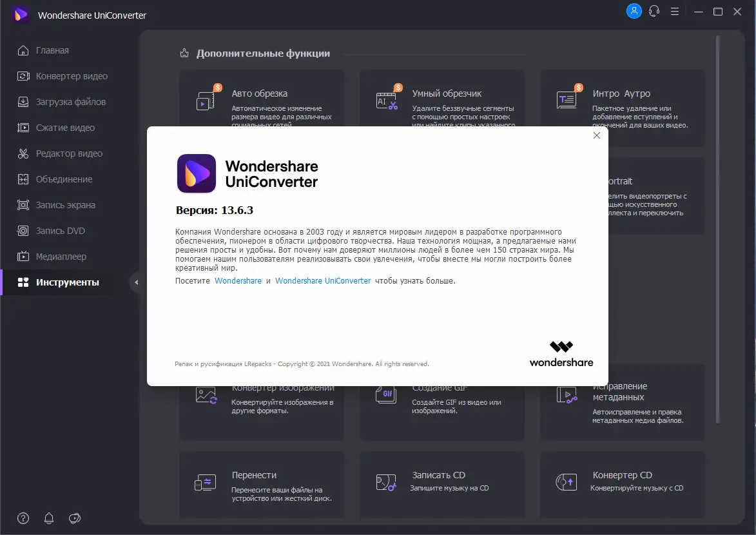Click the Wondershare link in the dialog

tap(238, 280)
